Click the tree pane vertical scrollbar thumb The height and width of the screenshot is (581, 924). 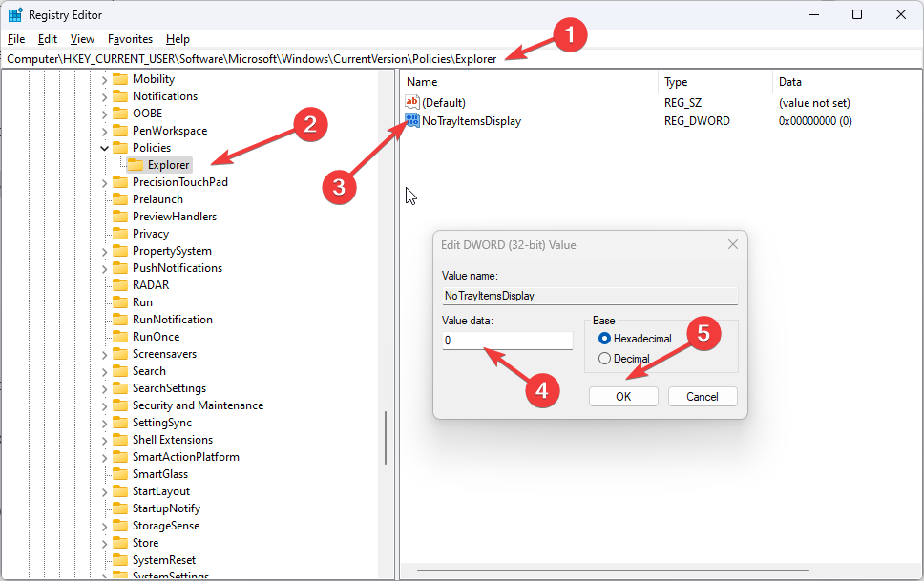point(386,438)
